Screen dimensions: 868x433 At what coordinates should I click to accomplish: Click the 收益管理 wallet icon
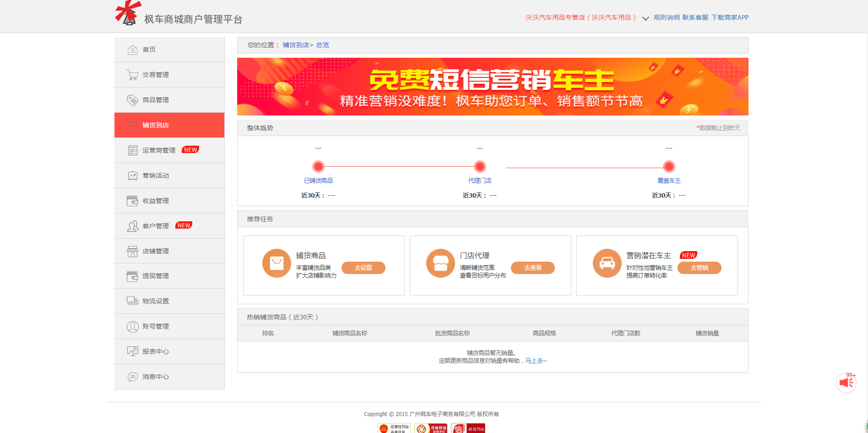coord(133,200)
